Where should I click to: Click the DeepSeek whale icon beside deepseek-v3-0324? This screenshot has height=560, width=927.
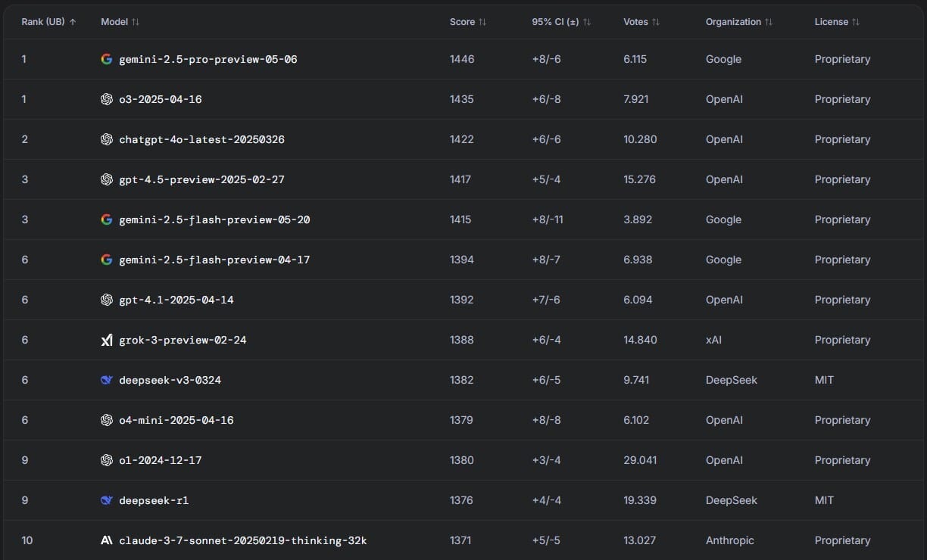click(107, 380)
